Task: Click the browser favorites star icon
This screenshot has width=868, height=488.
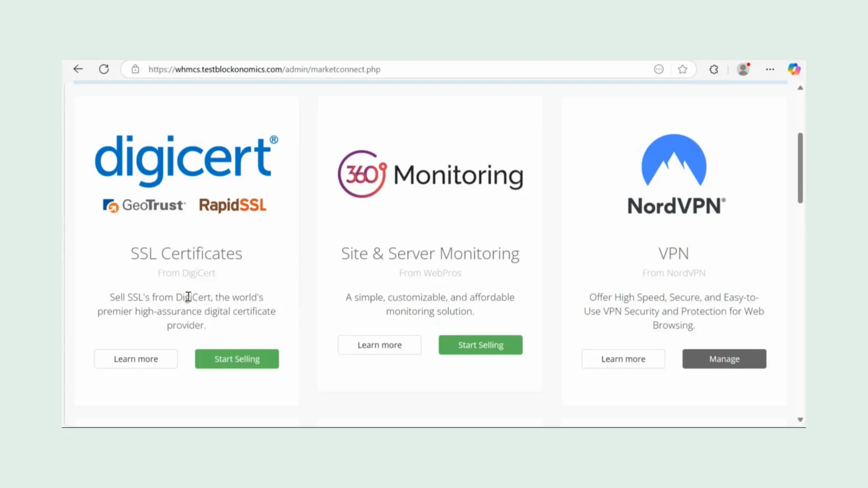Action: click(683, 69)
